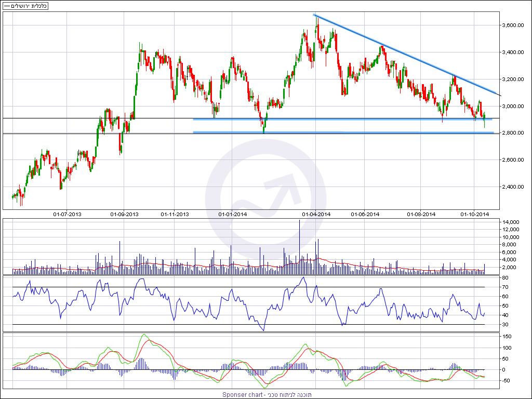
Task: Select the 01-04-2014 date axis label
Action: point(316,214)
